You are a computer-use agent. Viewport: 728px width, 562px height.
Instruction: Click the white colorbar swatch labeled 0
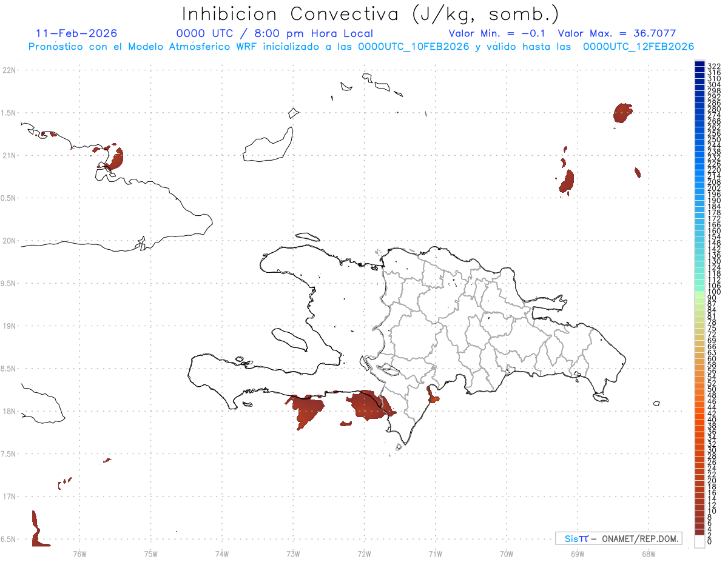click(x=699, y=543)
